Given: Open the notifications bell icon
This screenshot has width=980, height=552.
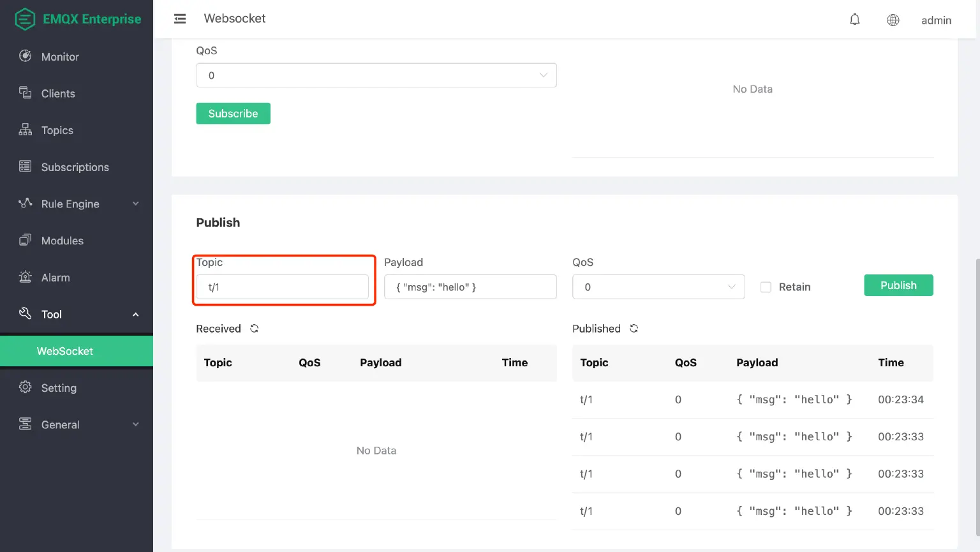Looking at the screenshot, I should [x=855, y=20].
